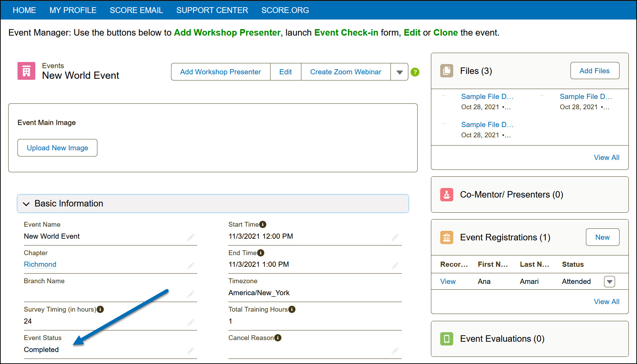Open the Richmond chapter link
The image size is (637, 364).
tap(40, 264)
